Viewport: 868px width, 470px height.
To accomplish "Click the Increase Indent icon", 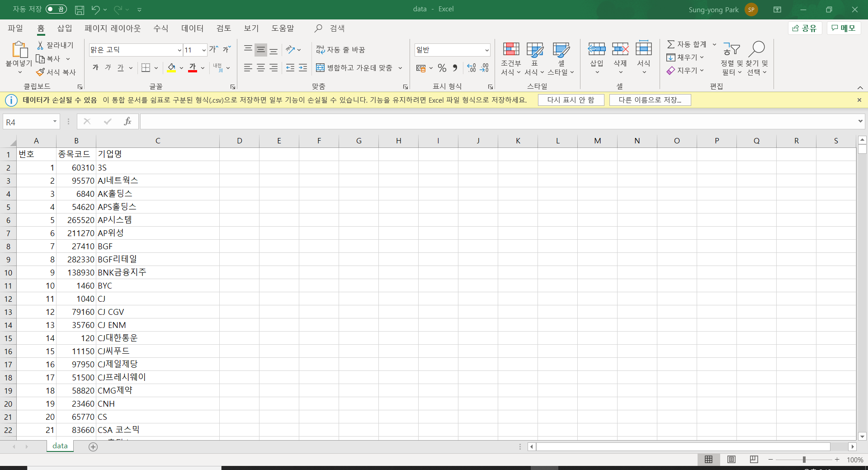I will click(303, 68).
